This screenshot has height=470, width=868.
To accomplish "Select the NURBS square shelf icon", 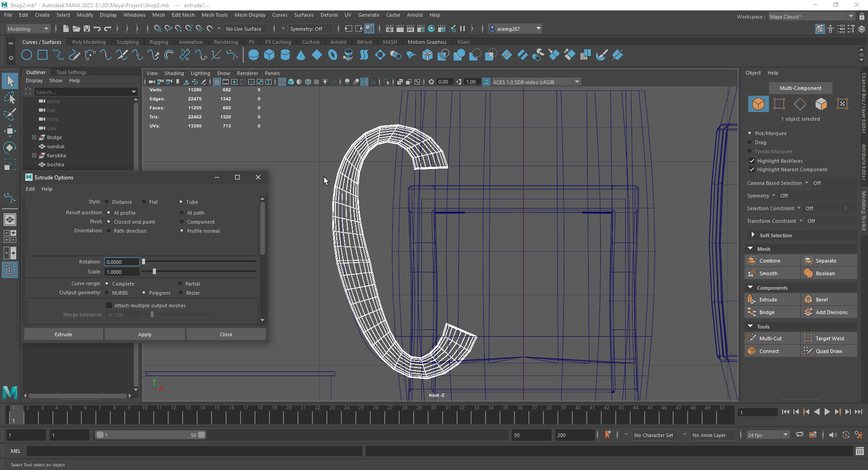I will (x=42, y=55).
